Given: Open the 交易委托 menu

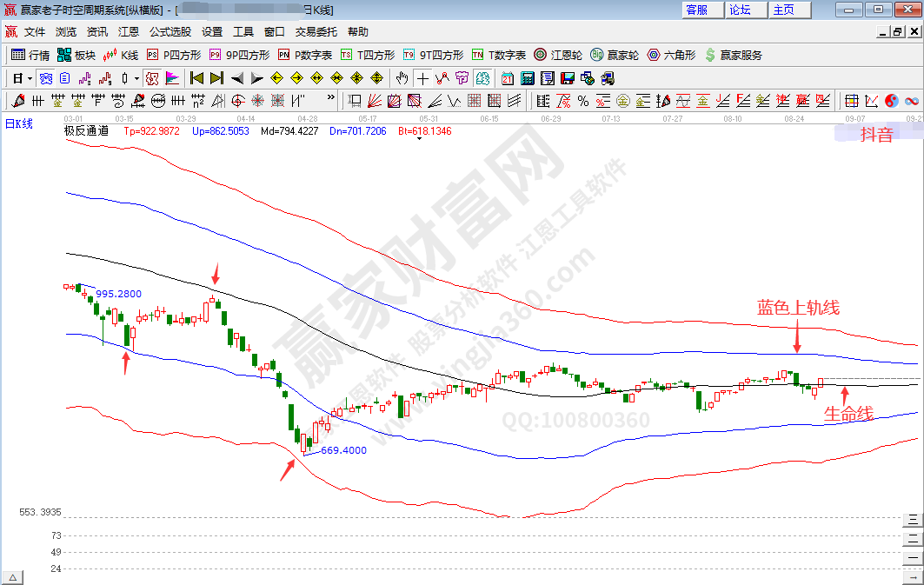Looking at the screenshot, I should (316, 31).
